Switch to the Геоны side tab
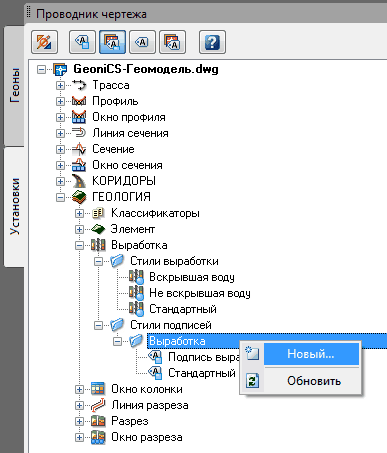 tap(14, 86)
